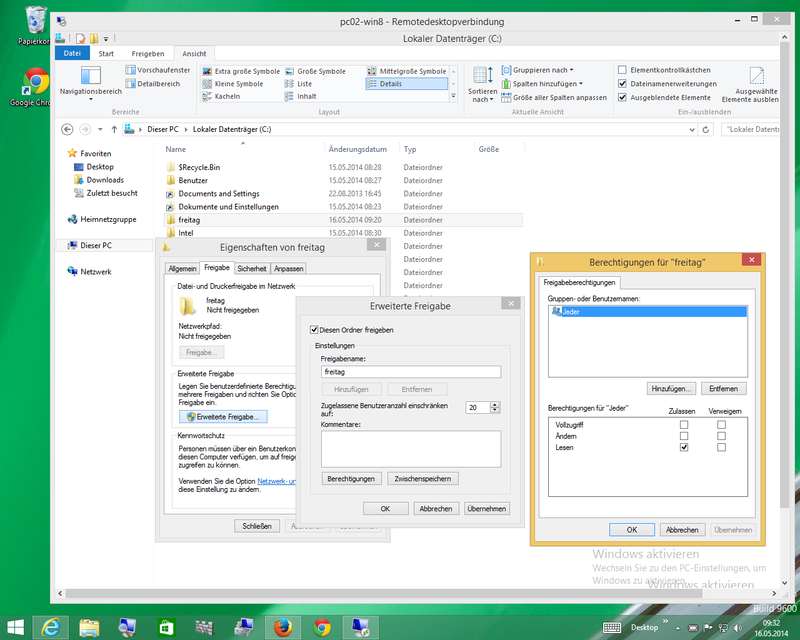
Task: Switch to the Sicherheit tab
Action: [252, 268]
